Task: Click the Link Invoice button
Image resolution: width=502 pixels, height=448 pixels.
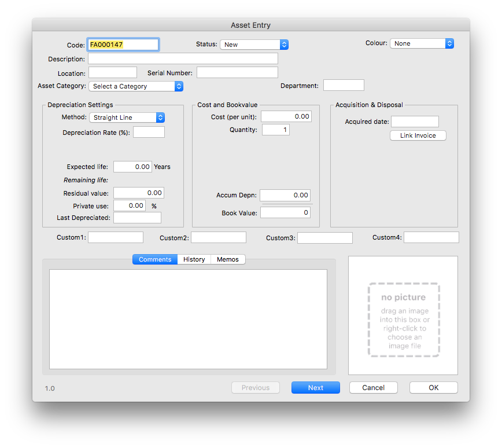Action: coord(418,135)
